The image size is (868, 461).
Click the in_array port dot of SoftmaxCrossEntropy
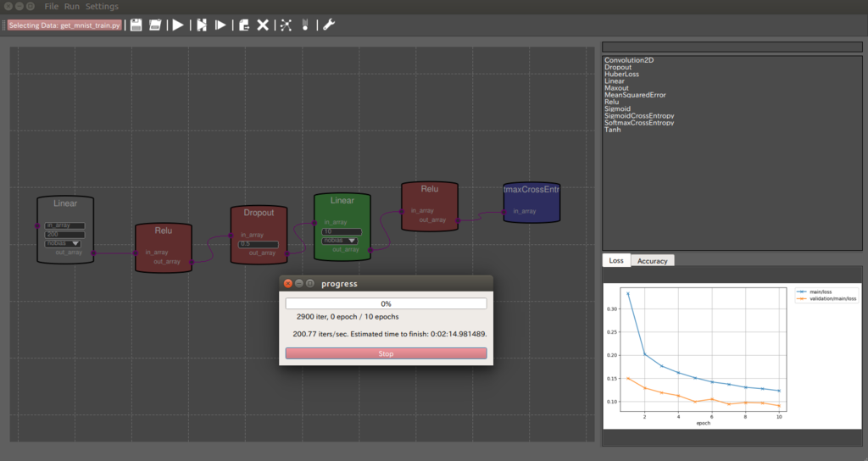click(504, 211)
